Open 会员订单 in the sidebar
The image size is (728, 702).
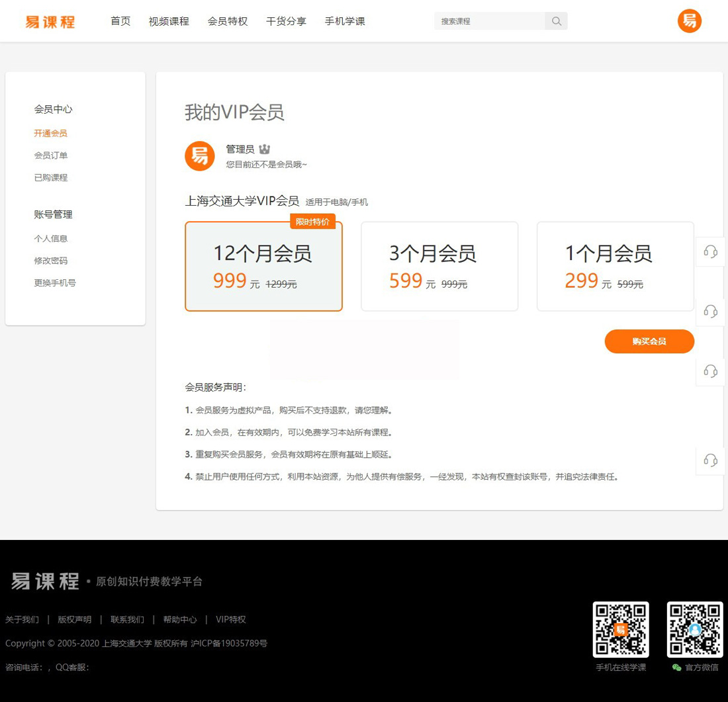[51, 155]
